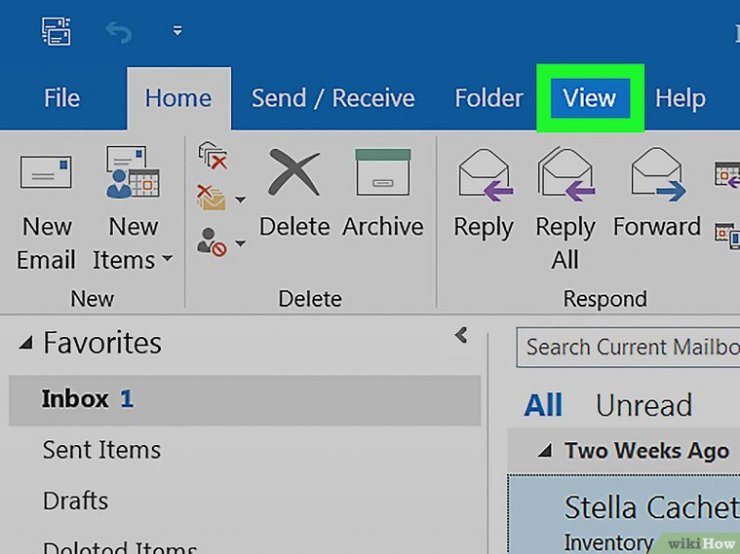Open the Drafts folder
The image size is (740, 554).
pos(76,501)
